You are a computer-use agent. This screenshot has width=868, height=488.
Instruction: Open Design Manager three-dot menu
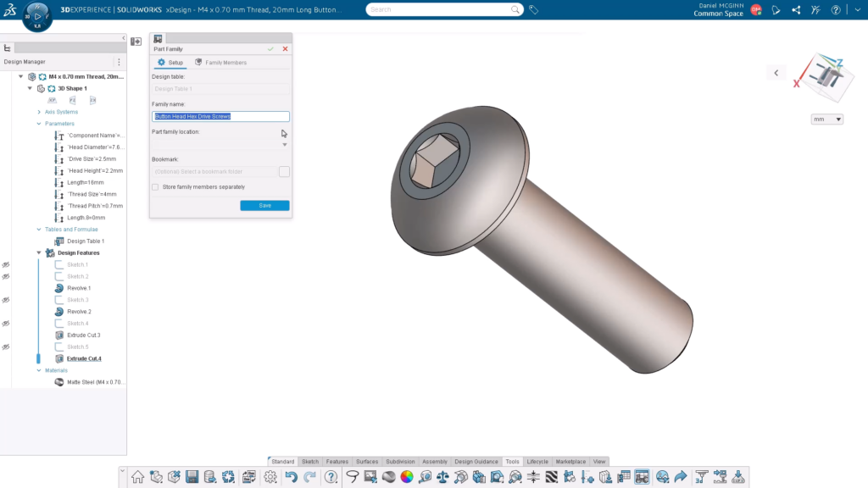point(119,62)
